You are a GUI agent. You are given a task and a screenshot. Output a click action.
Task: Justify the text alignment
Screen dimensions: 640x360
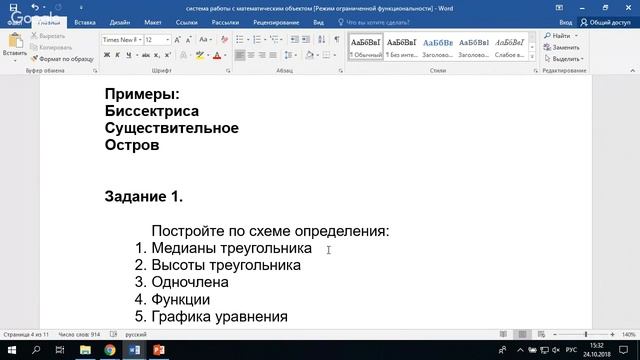point(273,55)
